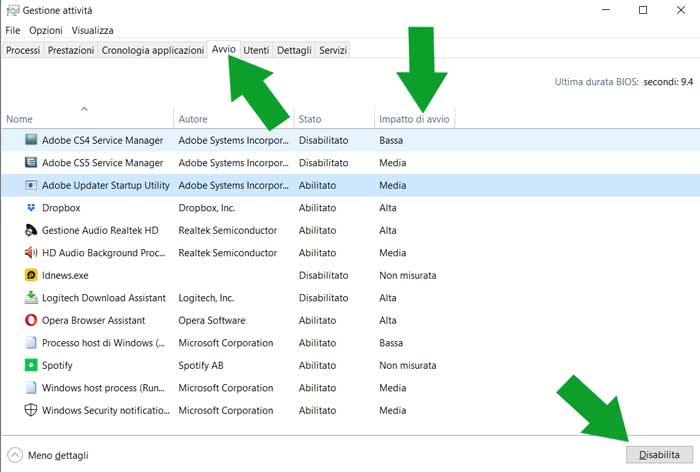Screen dimensions: 700x472
Task: Click the Task Manager icon in title bar
Action: pyautogui.click(x=12, y=10)
